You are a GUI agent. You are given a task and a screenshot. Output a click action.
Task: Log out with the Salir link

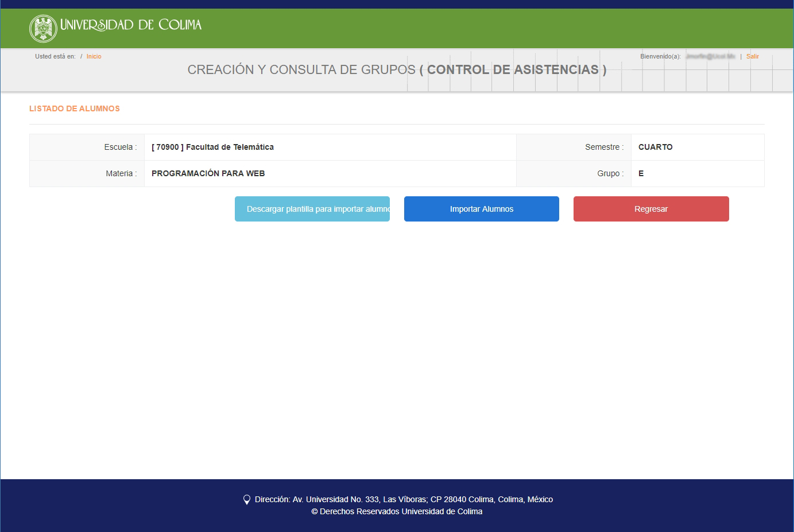coord(752,56)
